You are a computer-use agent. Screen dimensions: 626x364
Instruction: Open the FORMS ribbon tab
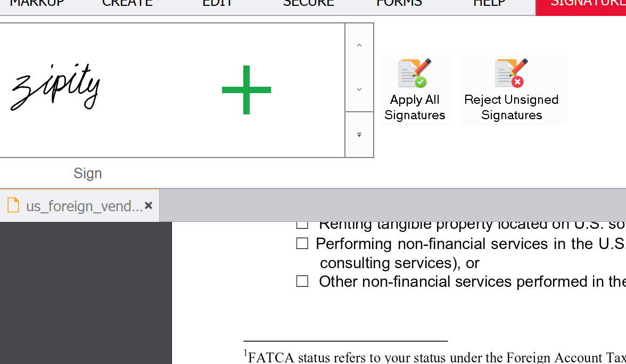(399, 3)
